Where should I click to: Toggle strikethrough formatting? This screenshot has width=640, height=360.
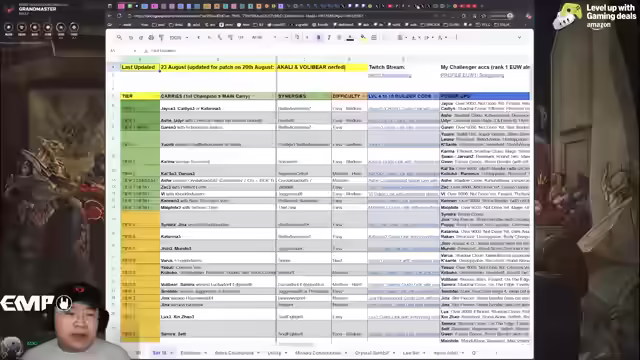point(339,38)
